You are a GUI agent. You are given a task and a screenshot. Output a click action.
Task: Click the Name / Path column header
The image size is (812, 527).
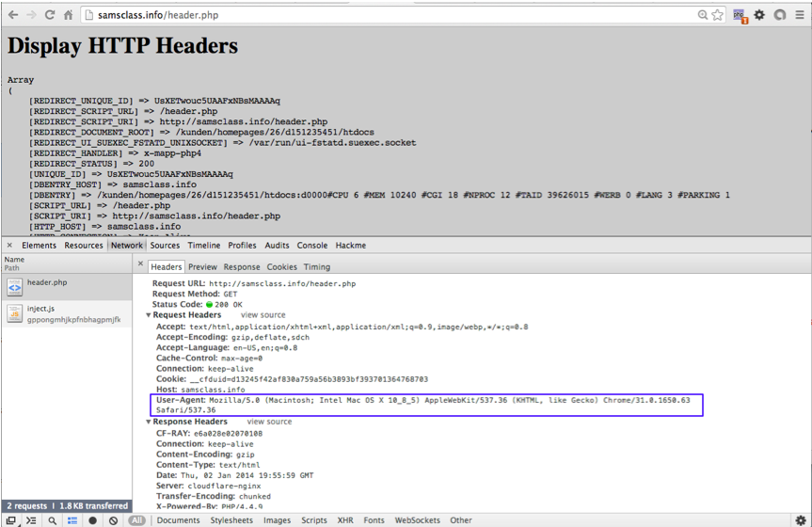pyautogui.click(x=67, y=263)
